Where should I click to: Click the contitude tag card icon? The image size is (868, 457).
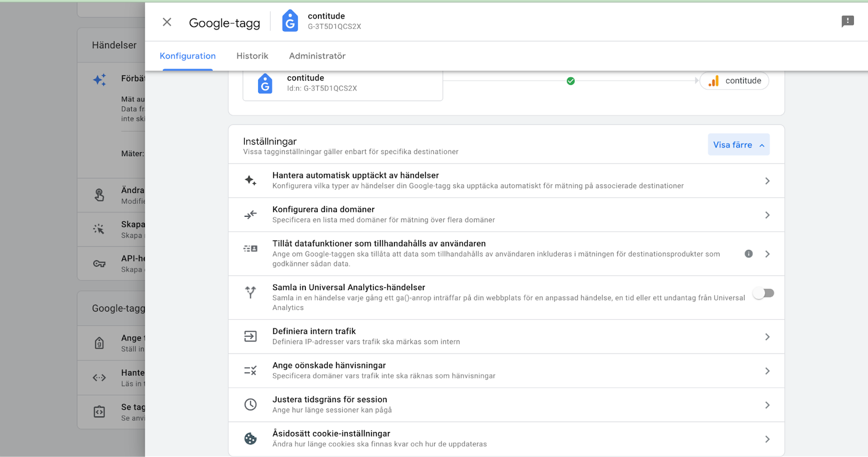(265, 83)
